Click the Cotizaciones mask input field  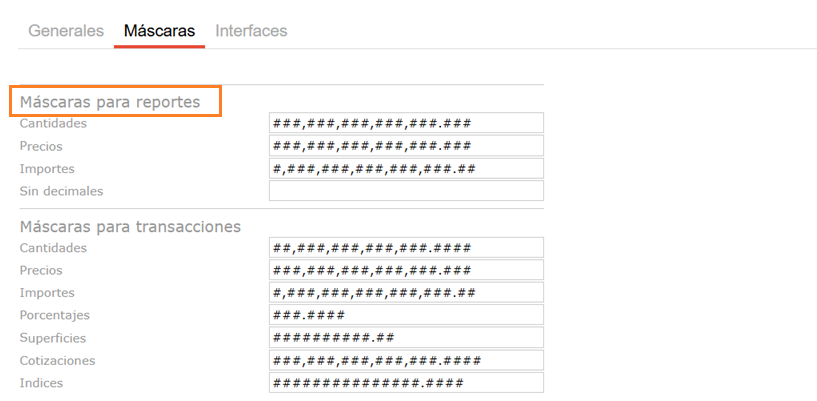pyautogui.click(x=406, y=360)
